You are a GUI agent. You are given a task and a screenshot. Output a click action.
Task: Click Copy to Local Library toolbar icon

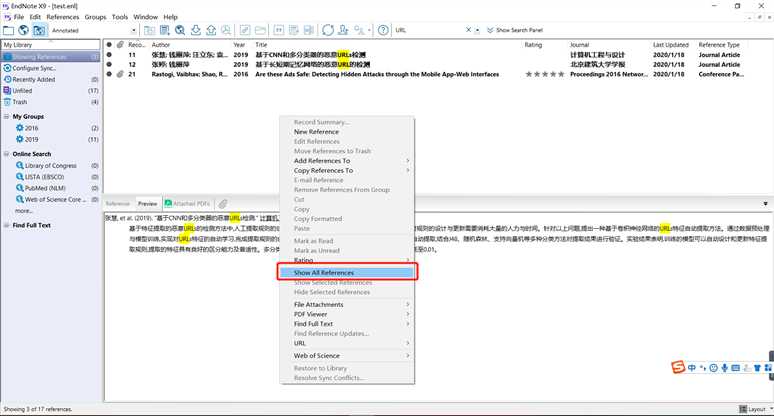[150, 31]
